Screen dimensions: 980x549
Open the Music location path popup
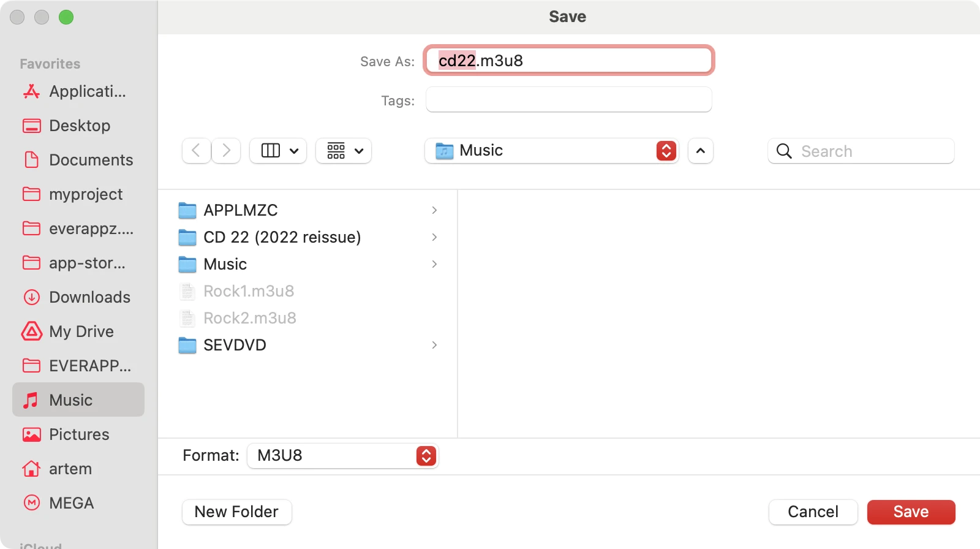click(x=551, y=151)
